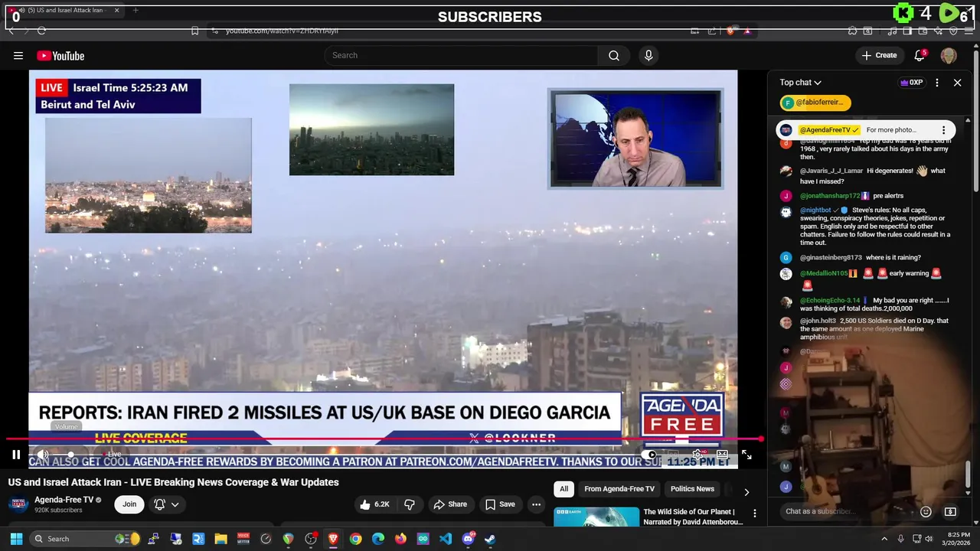Viewport: 980px width, 551px height.
Task: Open the emoji picker in chat
Action: pos(926,511)
